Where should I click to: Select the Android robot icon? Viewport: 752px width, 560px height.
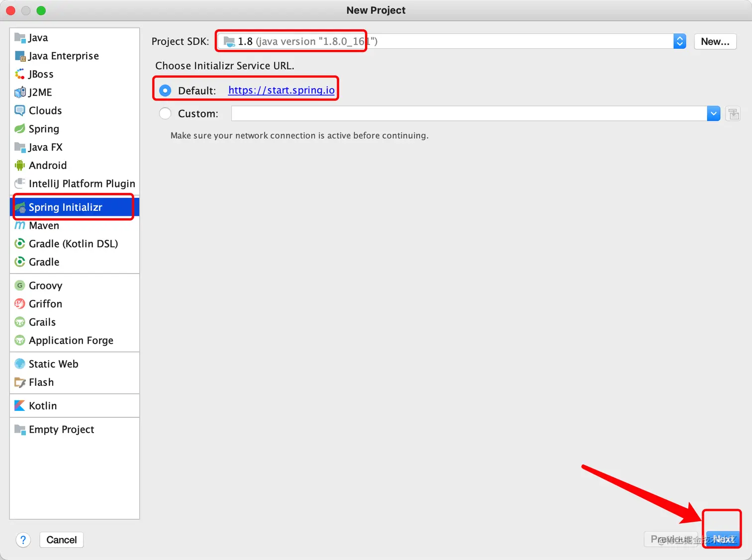tap(20, 165)
